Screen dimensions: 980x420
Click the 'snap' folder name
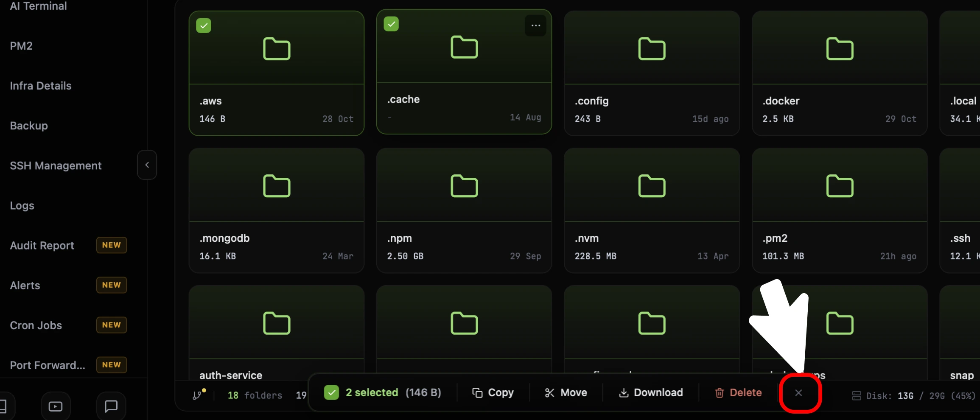point(962,375)
